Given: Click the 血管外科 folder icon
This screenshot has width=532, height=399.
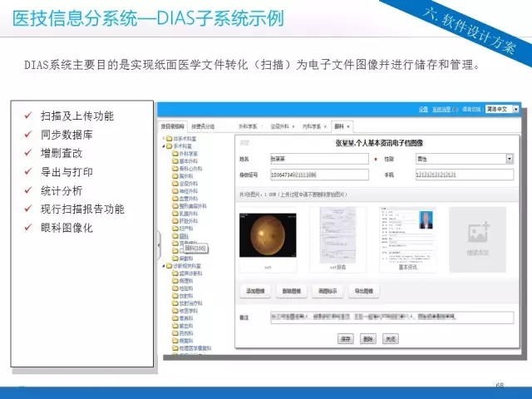Looking at the screenshot, I should [x=173, y=199].
